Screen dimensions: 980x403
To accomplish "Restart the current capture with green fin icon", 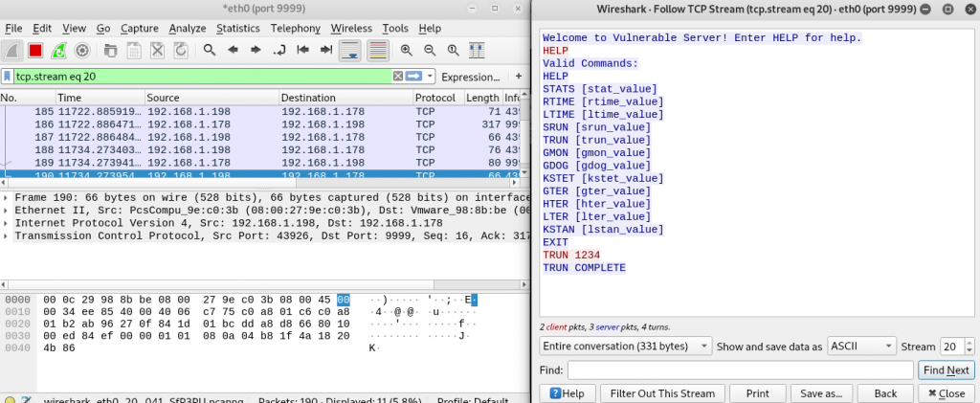I will [x=58, y=51].
